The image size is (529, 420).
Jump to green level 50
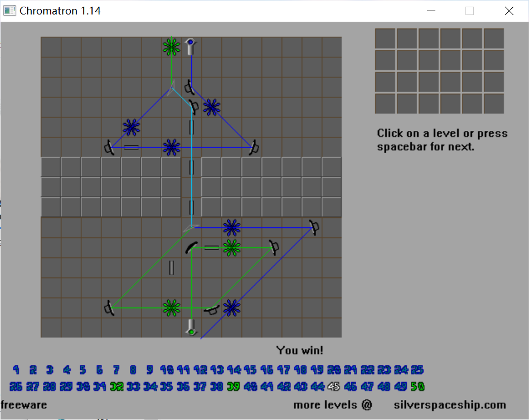pyautogui.click(x=417, y=386)
